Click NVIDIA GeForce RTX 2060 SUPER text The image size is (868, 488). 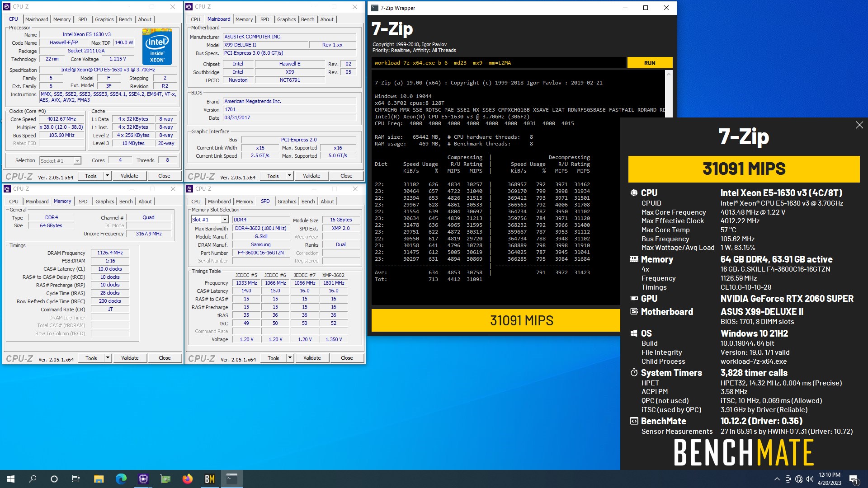pos(787,299)
